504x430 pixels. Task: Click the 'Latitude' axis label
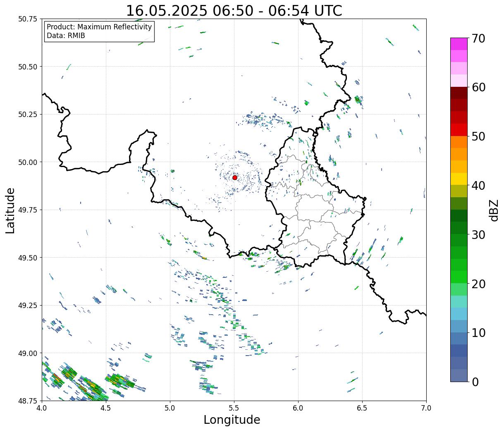point(10,210)
